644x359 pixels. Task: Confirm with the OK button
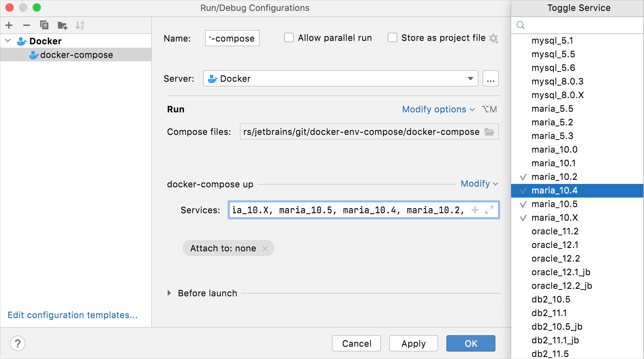[471, 343]
